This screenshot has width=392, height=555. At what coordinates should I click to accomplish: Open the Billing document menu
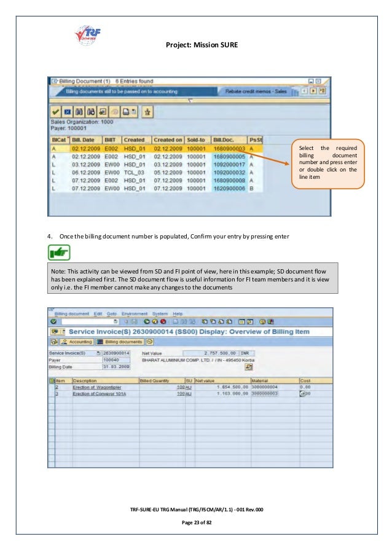click(71, 313)
